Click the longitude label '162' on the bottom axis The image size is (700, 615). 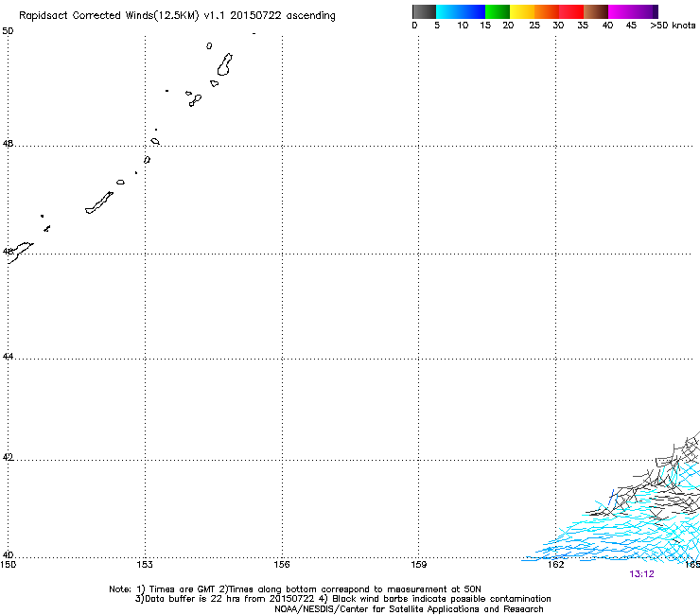tap(556, 565)
